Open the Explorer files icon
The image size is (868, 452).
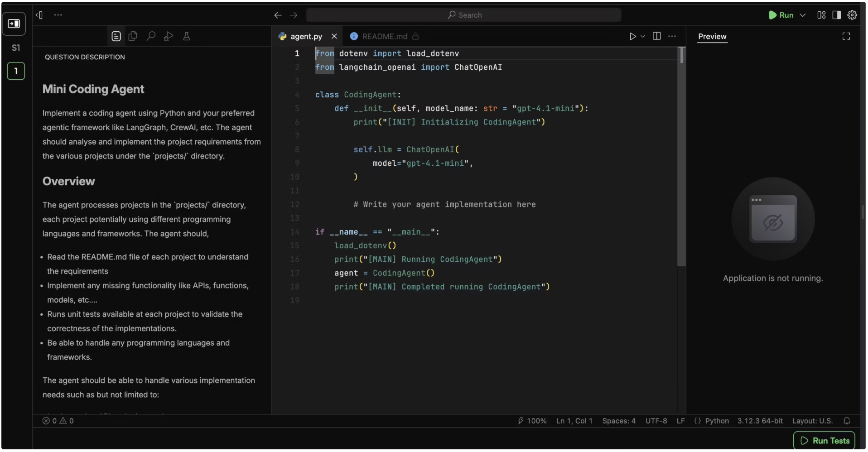(133, 36)
